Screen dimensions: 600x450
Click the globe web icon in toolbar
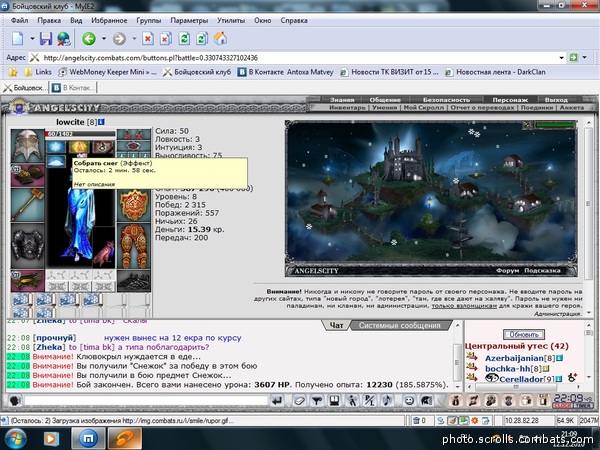coord(64,39)
